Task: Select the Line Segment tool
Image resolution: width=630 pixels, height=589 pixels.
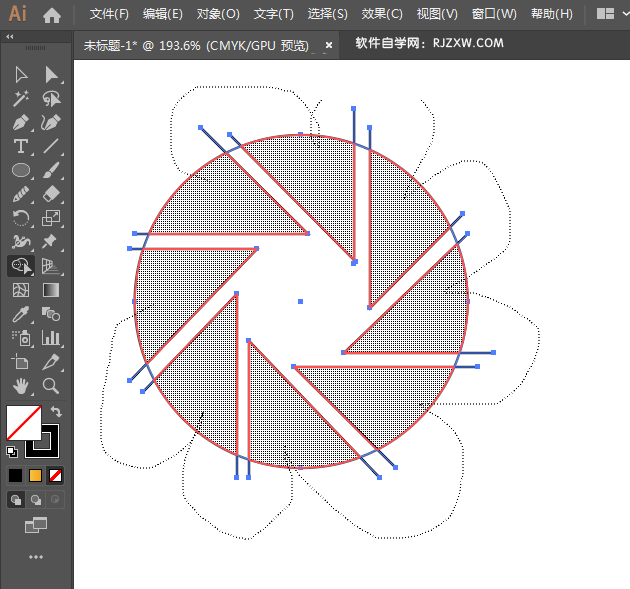Action: 51,146
